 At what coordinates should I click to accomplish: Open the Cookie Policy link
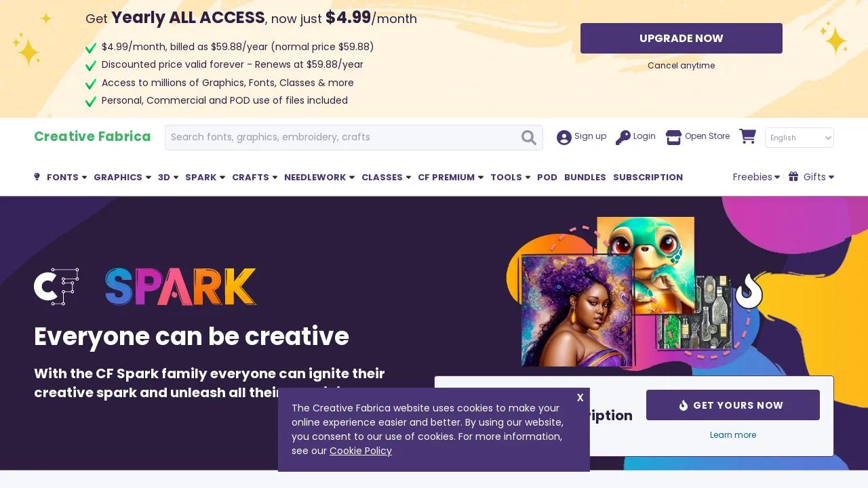(x=361, y=451)
